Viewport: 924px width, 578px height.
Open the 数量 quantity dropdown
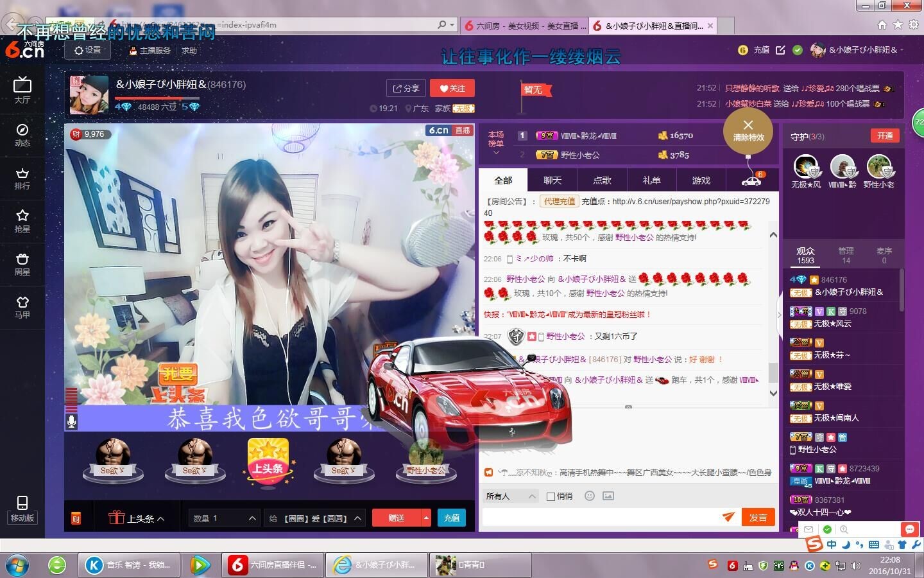[x=225, y=518]
